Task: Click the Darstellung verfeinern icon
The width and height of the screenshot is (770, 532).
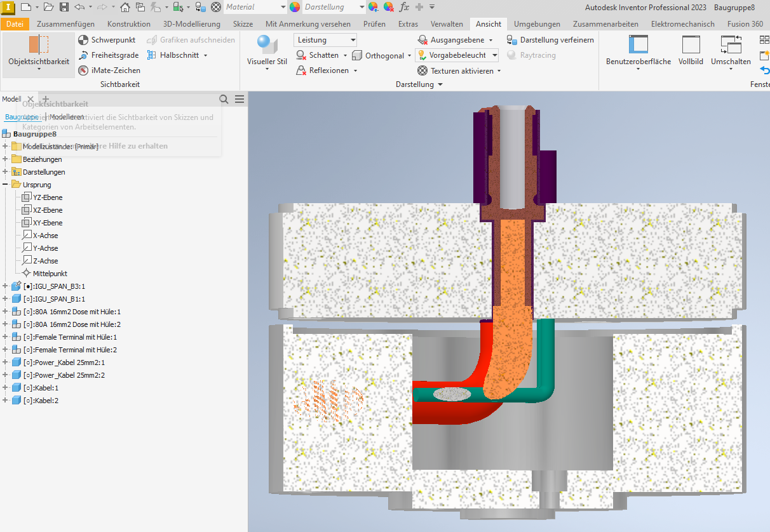Action: tap(512, 40)
